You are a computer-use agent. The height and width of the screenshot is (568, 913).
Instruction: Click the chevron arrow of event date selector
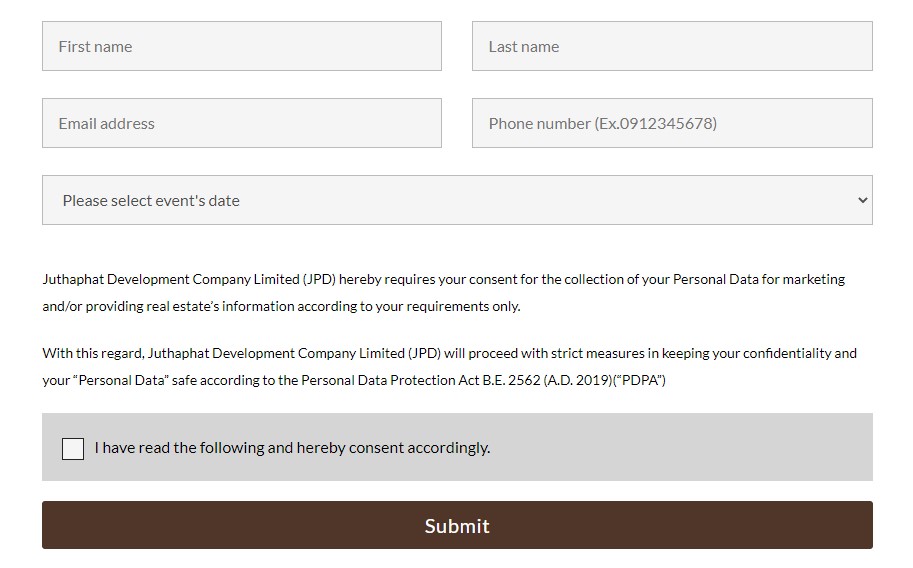pyautogui.click(x=862, y=200)
